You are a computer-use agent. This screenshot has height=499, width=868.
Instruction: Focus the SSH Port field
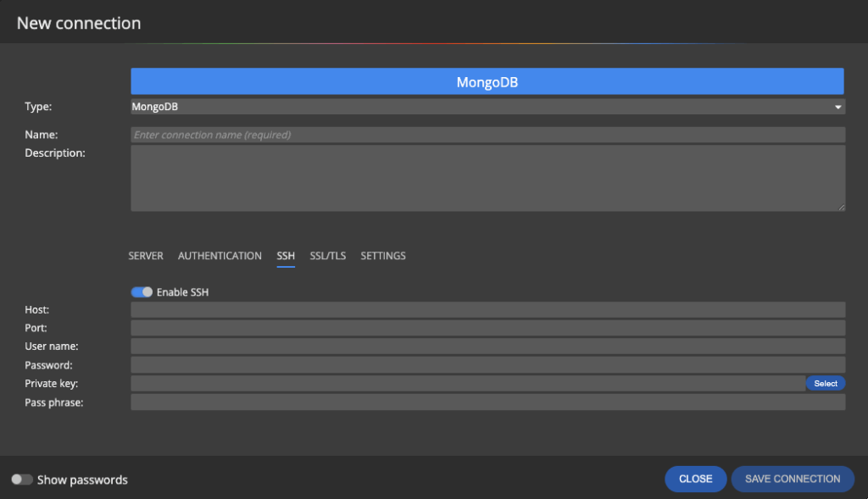pos(487,328)
